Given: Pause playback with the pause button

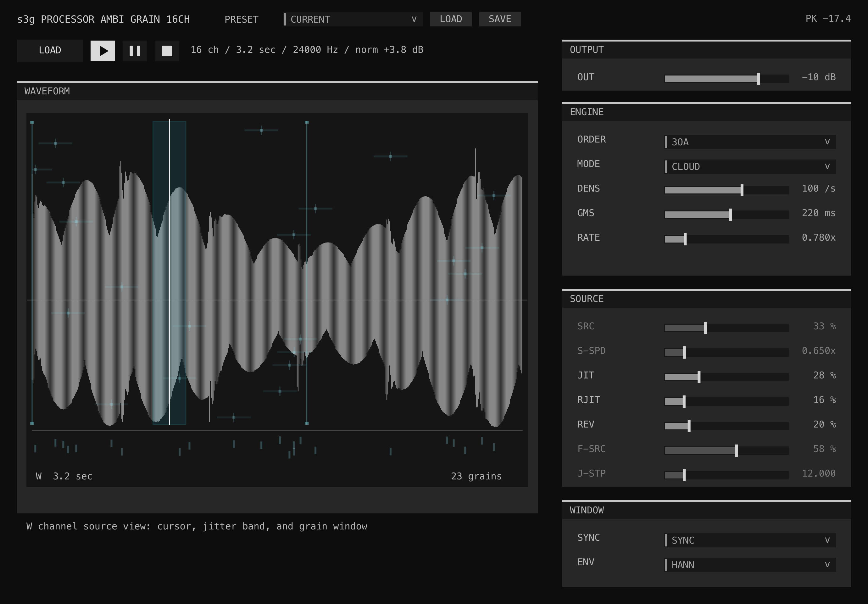Looking at the screenshot, I should 135,51.
